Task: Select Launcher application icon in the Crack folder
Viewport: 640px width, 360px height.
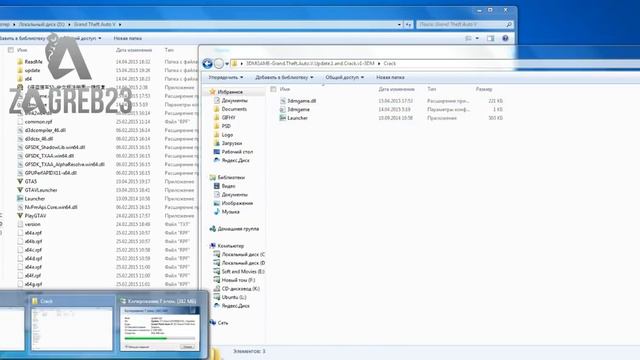Action: coord(283,118)
